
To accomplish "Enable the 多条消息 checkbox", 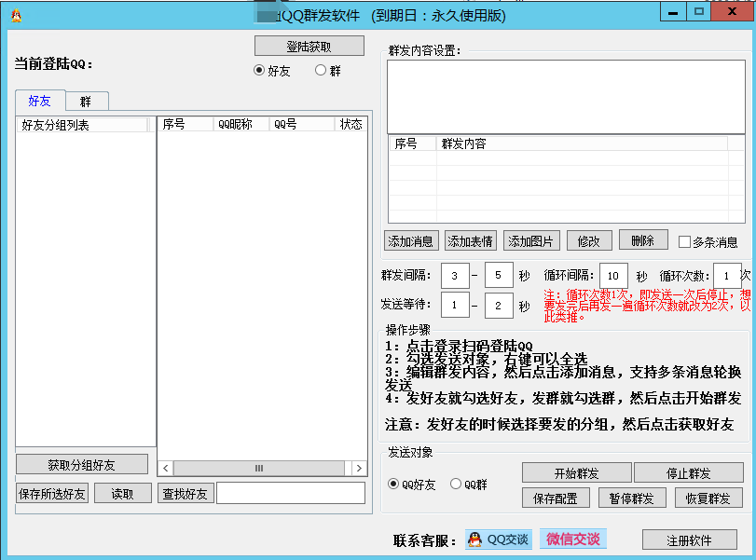I will pos(684,242).
